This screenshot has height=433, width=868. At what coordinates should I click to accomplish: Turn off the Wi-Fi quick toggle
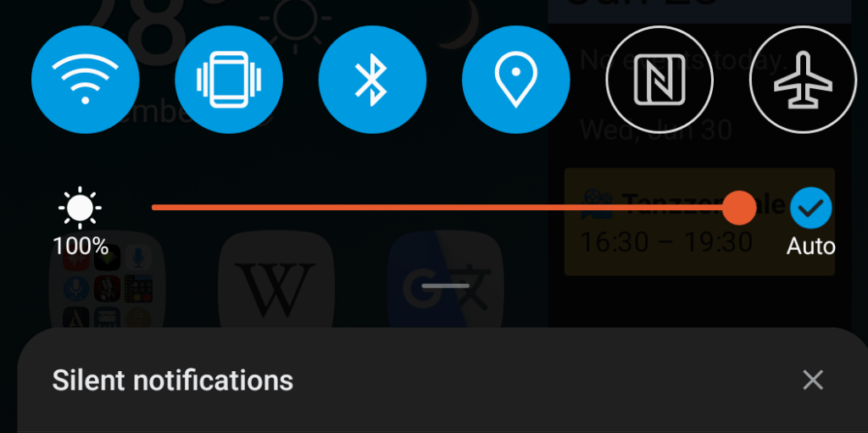point(86,80)
